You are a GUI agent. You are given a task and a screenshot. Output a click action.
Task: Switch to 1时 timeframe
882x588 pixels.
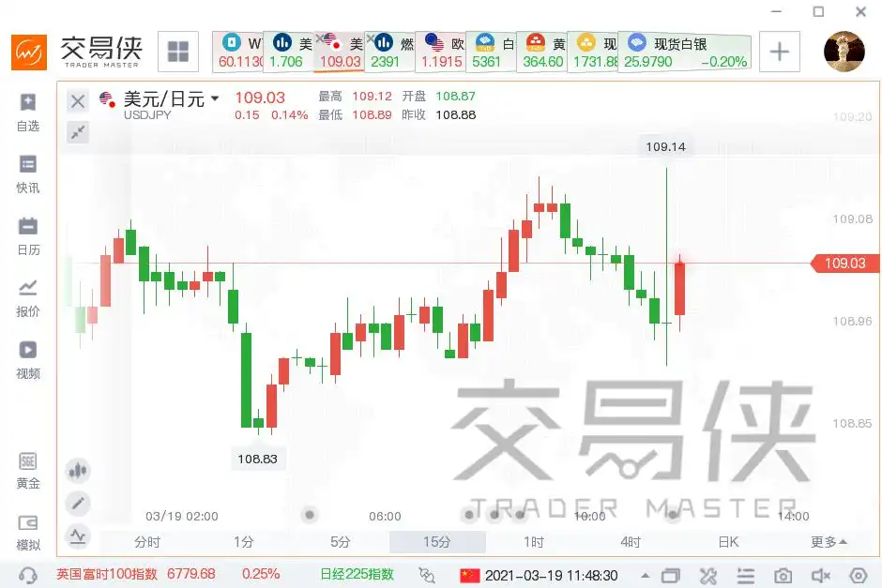click(x=534, y=542)
